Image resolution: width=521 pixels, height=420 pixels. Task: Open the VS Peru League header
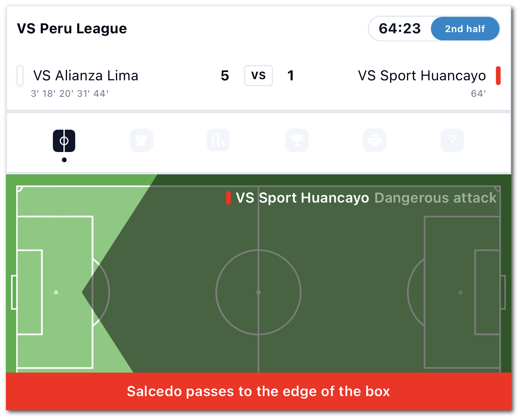click(72, 28)
